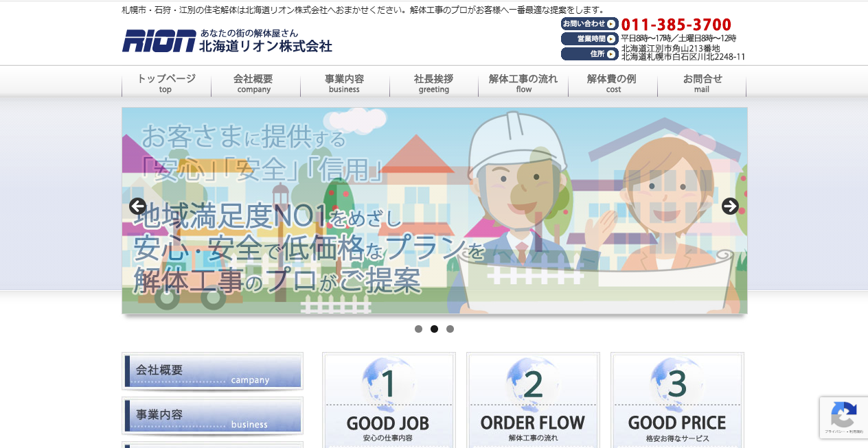Expand the お問い合わせ arrow button

point(610,23)
